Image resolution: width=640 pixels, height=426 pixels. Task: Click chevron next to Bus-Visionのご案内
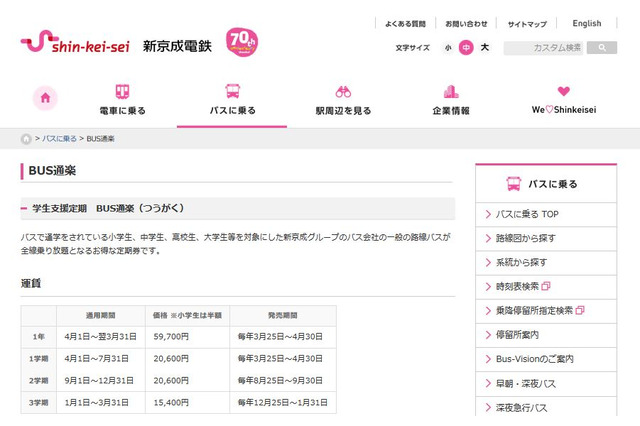[x=488, y=359]
